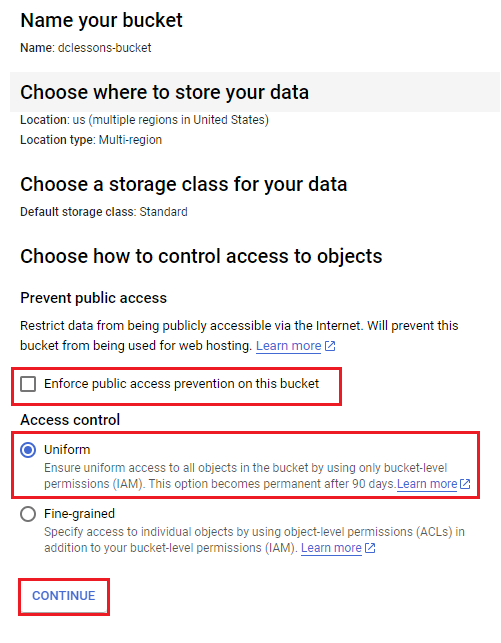Expand Choose where to store your data section
Viewport: 501px width, 643px height.
[x=164, y=92]
